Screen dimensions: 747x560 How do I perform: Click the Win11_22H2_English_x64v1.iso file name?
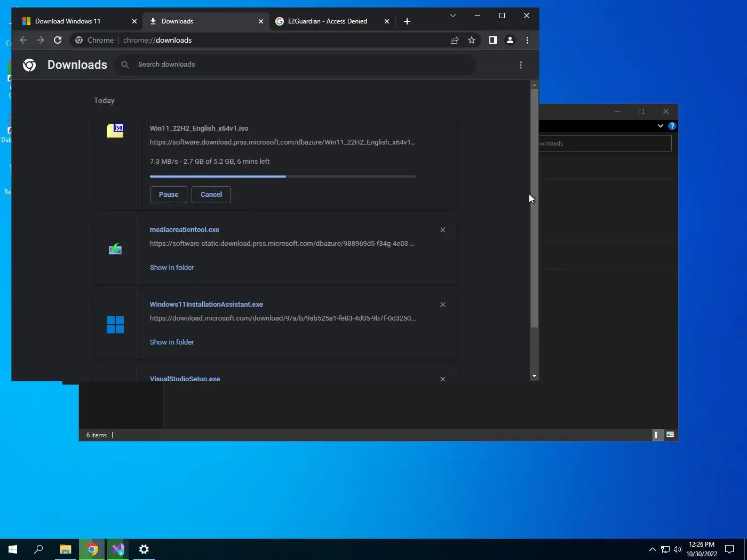point(199,129)
